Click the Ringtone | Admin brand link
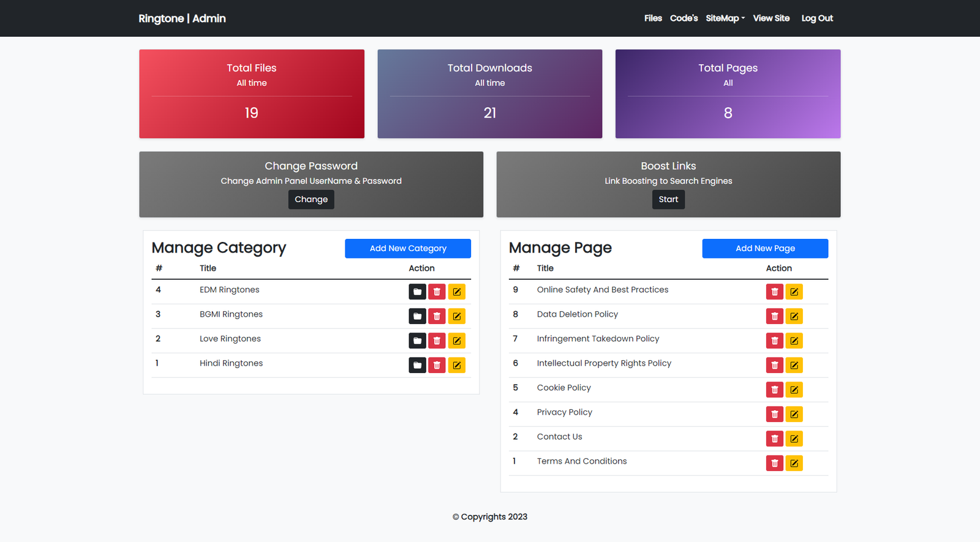 (x=182, y=18)
